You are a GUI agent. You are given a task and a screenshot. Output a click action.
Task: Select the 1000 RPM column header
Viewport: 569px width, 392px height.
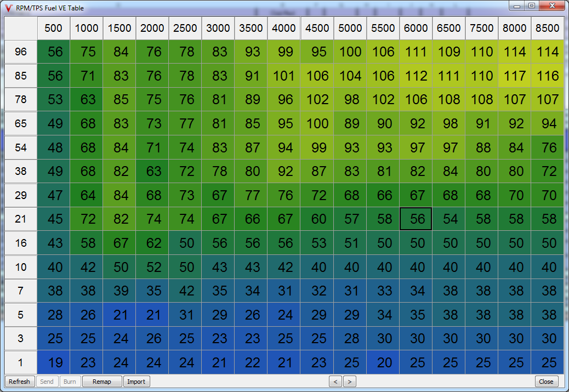point(87,28)
